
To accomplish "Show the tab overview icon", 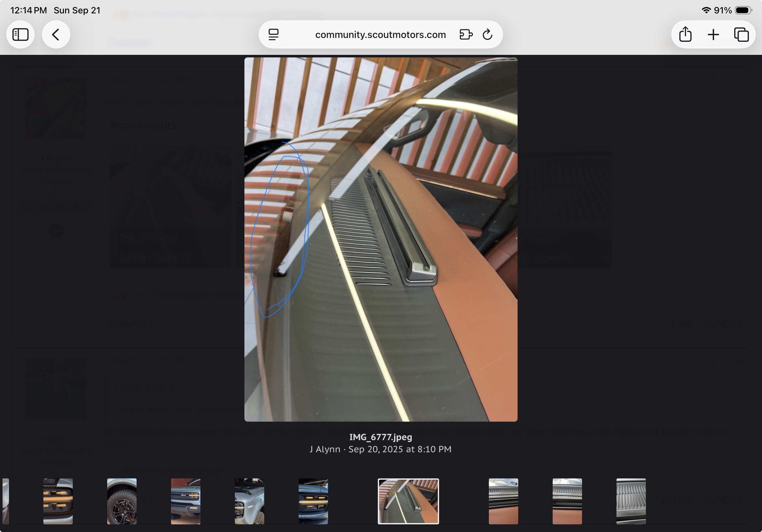I will click(x=741, y=34).
